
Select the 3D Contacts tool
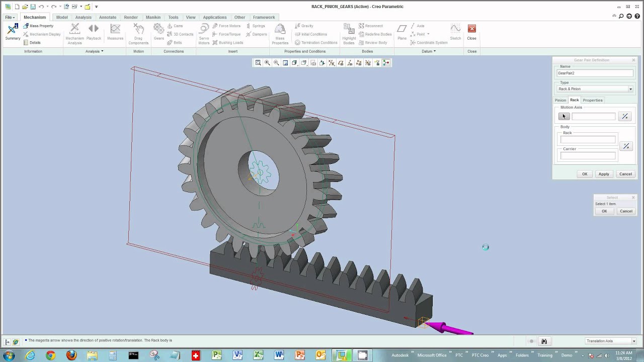pyautogui.click(x=180, y=34)
